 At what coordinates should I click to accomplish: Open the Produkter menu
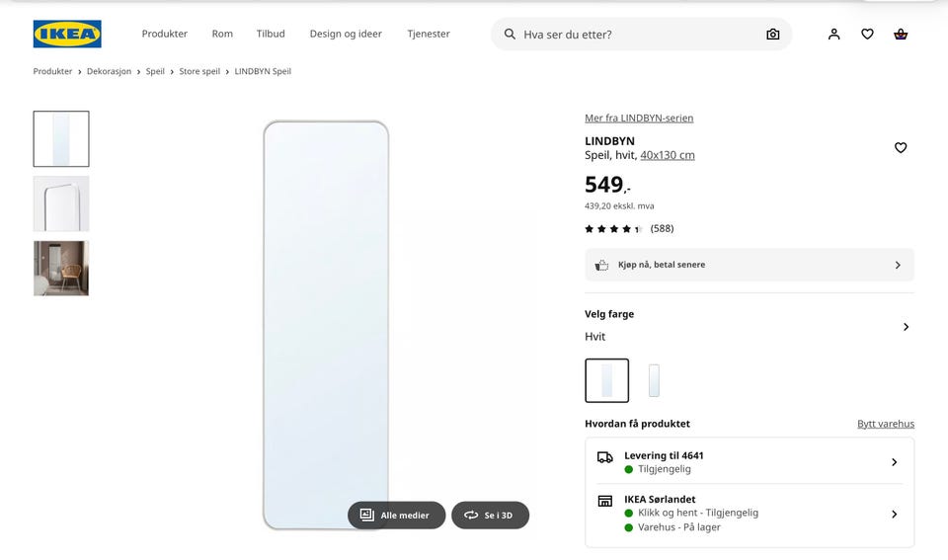pos(165,34)
